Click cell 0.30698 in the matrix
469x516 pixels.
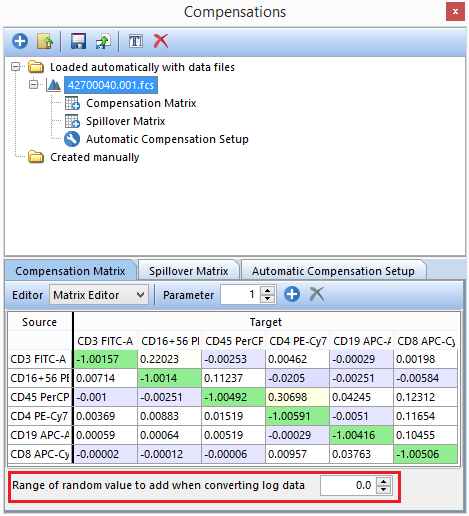[297, 397]
